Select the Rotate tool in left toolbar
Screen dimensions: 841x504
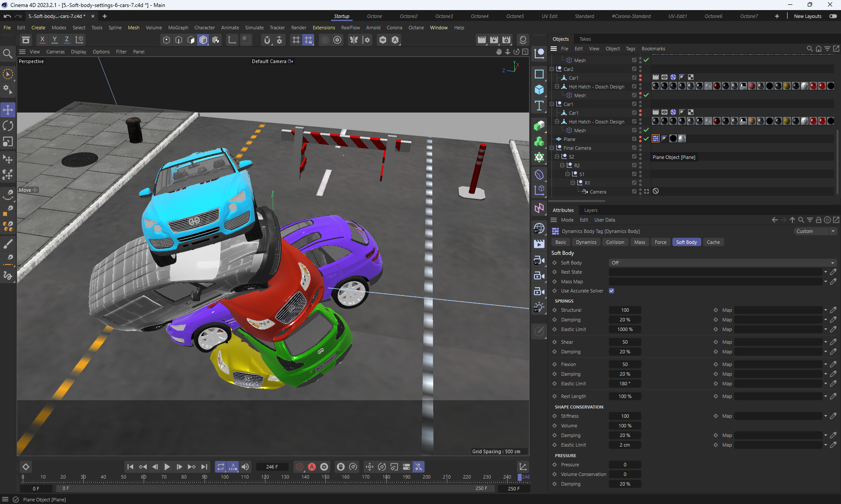tap(8, 126)
